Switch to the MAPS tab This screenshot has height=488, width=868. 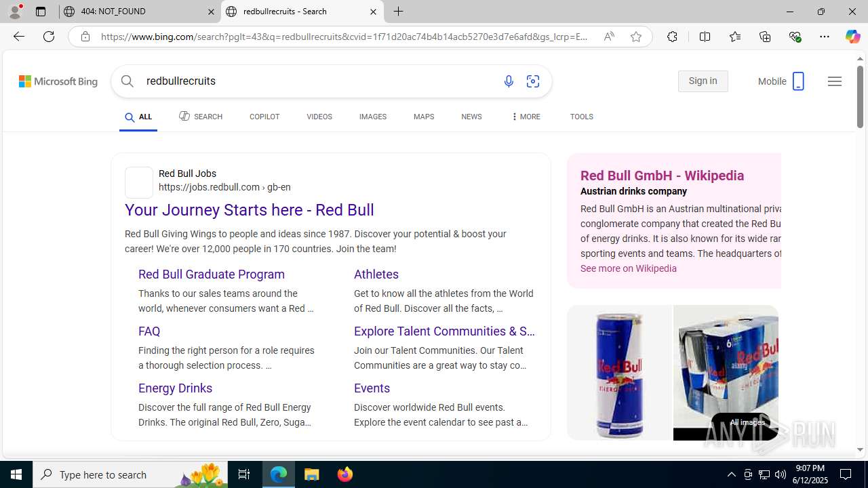click(424, 117)
